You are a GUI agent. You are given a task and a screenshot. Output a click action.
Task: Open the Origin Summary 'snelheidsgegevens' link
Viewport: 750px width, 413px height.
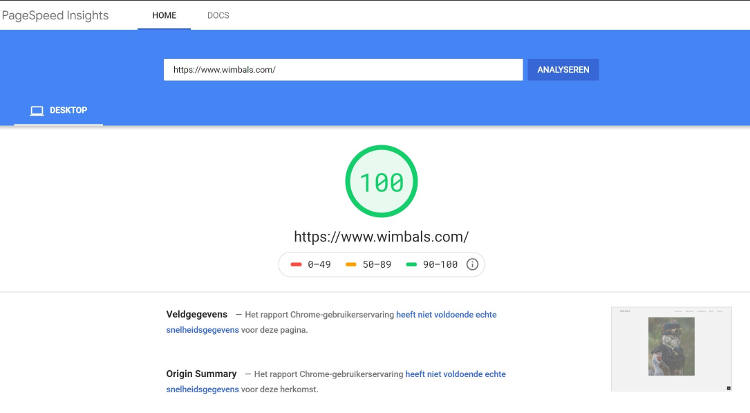[202, 389]
